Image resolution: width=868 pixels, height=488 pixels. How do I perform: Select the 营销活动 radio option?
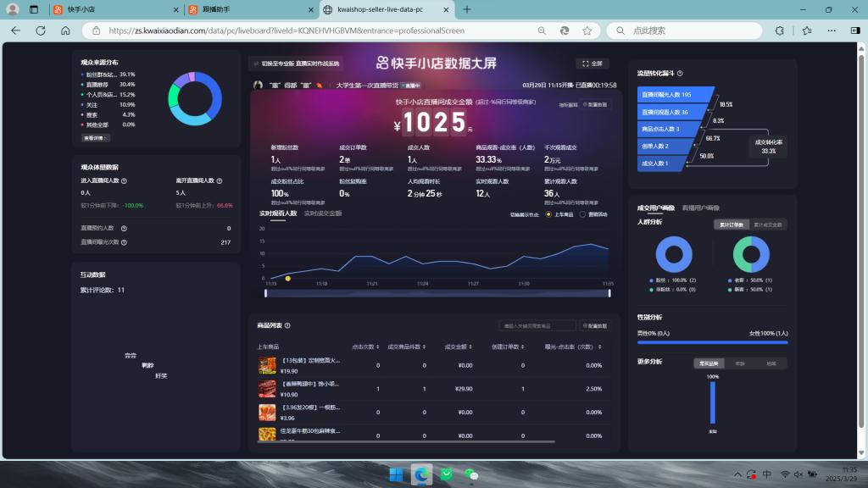581,214
